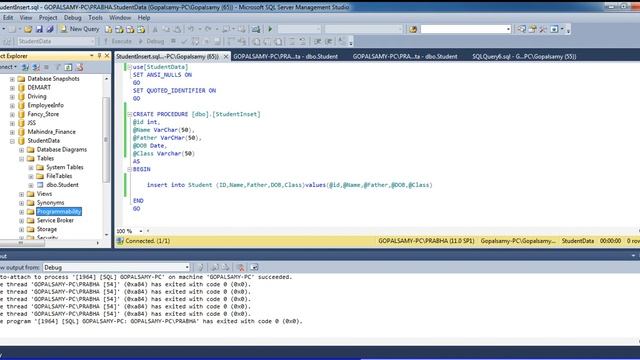Expand the Driving database node

pyautogui.click(x=12, y=97)
